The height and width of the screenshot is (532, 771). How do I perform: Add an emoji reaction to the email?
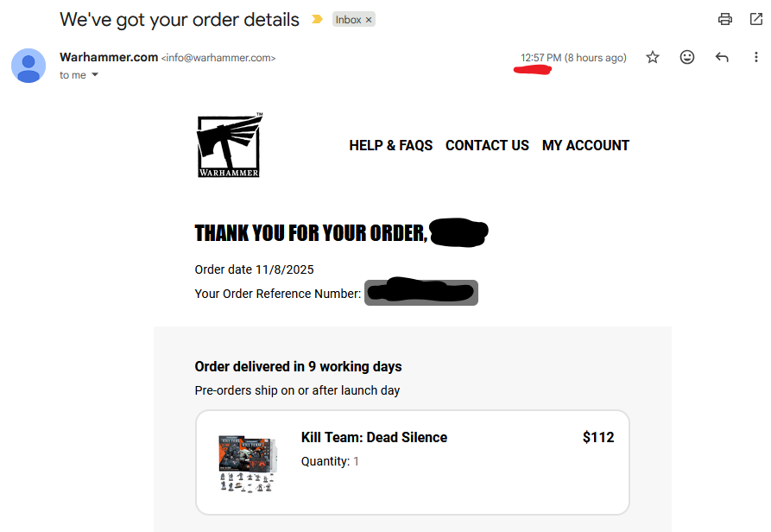click(x=687, y=58)
